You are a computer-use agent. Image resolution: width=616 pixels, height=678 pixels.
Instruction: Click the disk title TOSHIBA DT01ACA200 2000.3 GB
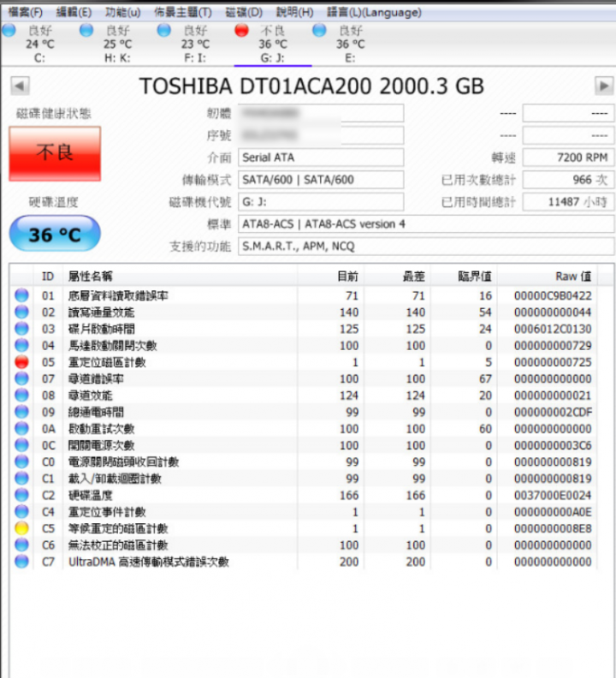311,86
